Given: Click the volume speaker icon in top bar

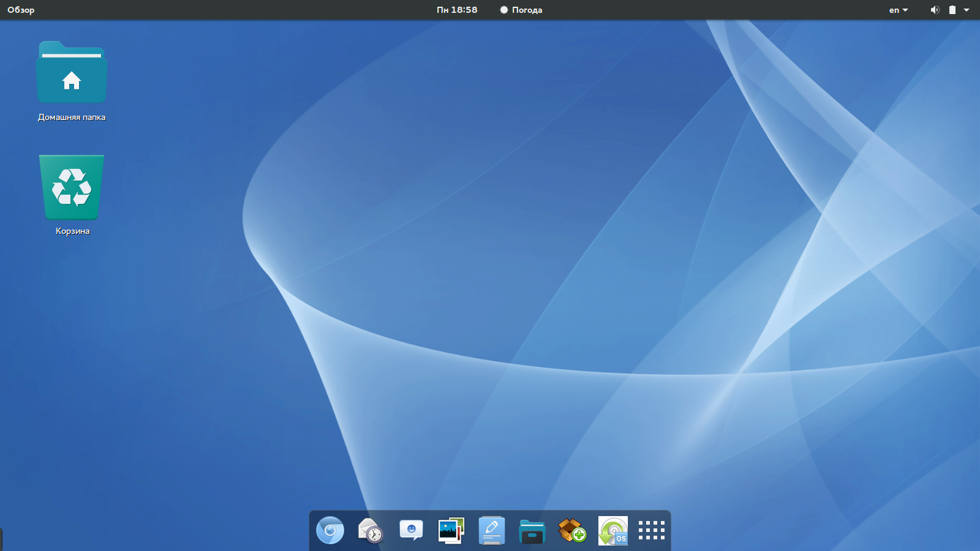Looking at the screenshot, I should point(935,10).
